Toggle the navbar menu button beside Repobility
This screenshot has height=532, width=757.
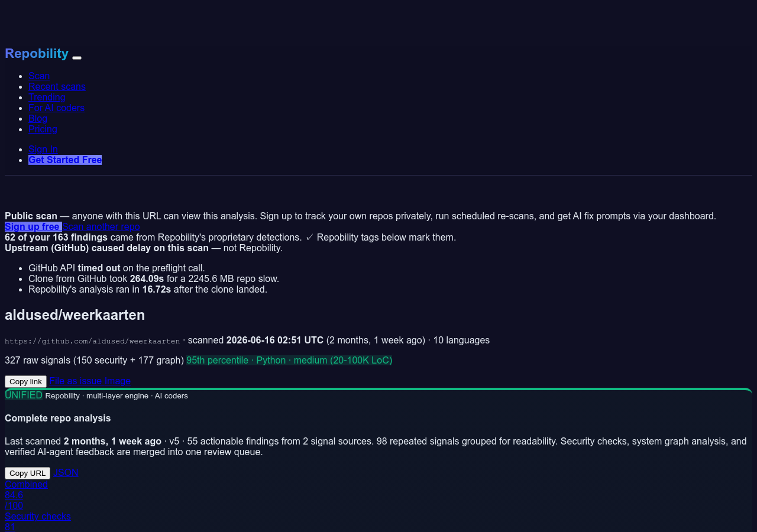77,57
